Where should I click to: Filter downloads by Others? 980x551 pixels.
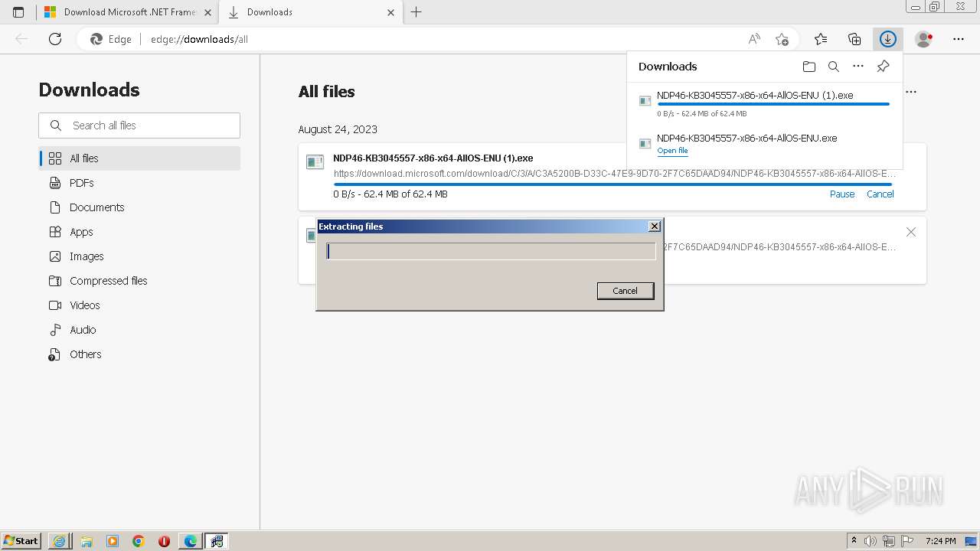click(139, 354)
